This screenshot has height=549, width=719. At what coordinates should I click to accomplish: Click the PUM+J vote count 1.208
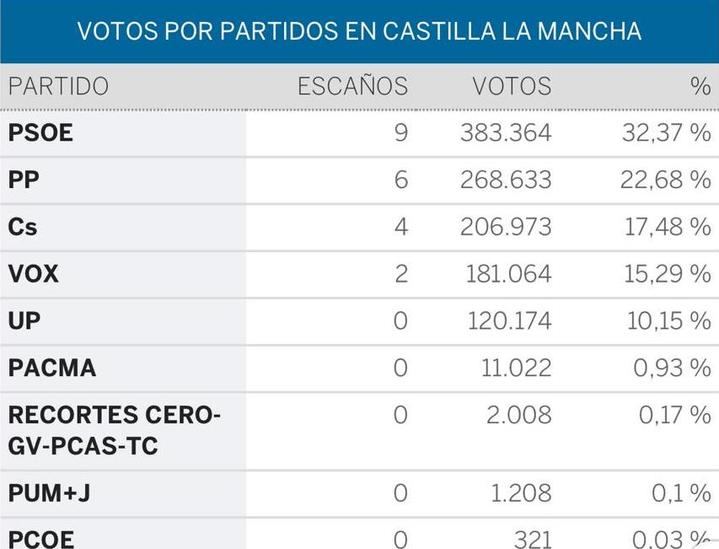click(522, 493)
